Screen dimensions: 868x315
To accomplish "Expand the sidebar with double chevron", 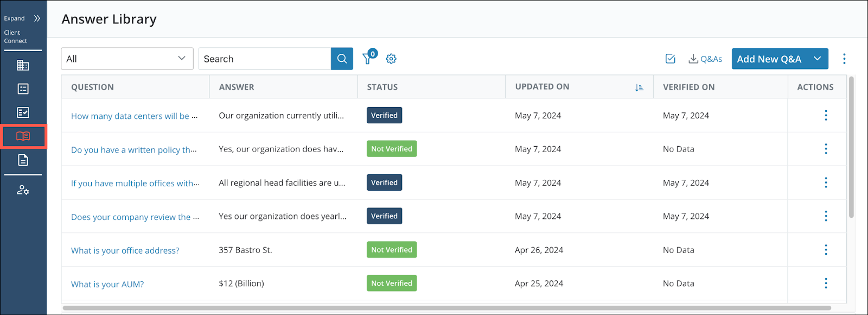I will click(37, 18).
